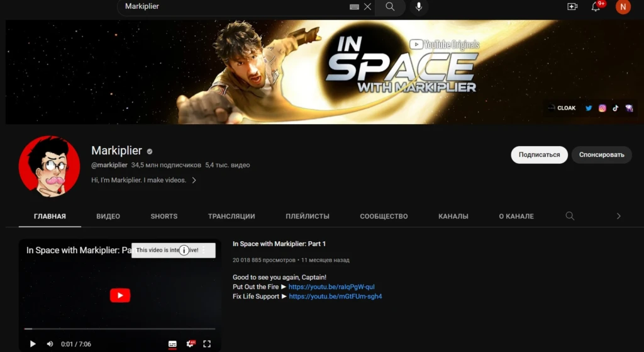Toggle subtitles in video player

click(172, 344)
